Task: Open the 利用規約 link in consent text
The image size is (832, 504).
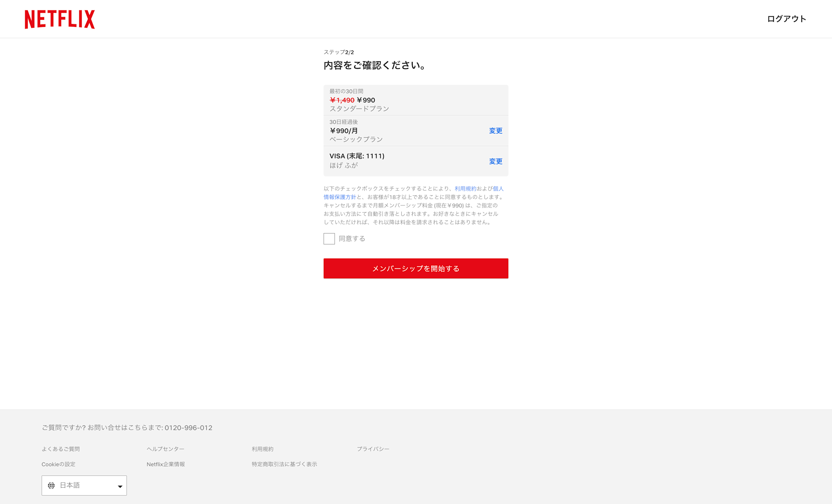Action: pos(465,189)
